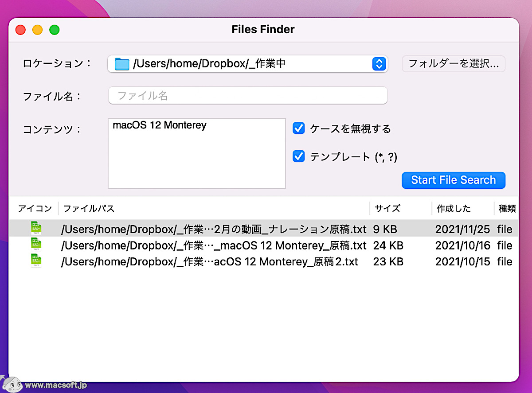Select the ナレーション原稿.txt result row
Image resolution: width=532 pixels, height=393 pixels.
click(x=213, y=229)
